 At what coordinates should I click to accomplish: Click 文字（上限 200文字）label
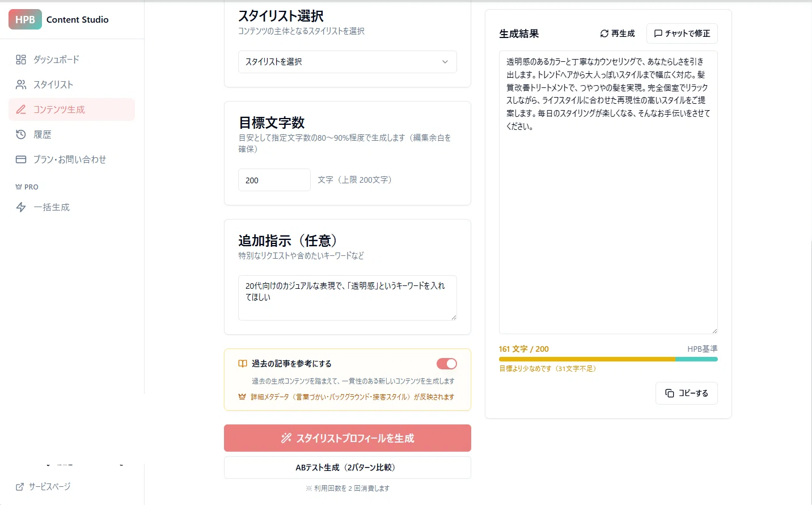(x=356, y=180)
